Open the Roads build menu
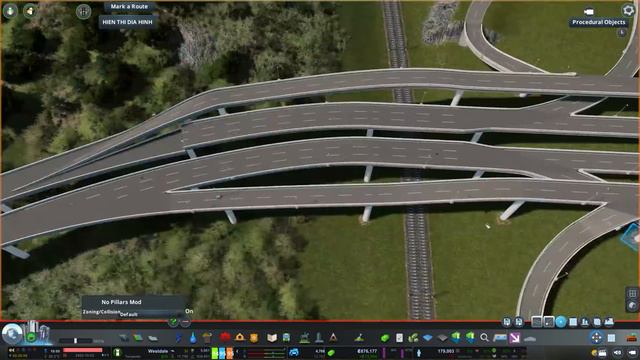Viewport: 640px width, 360px height. click(124, 338)
